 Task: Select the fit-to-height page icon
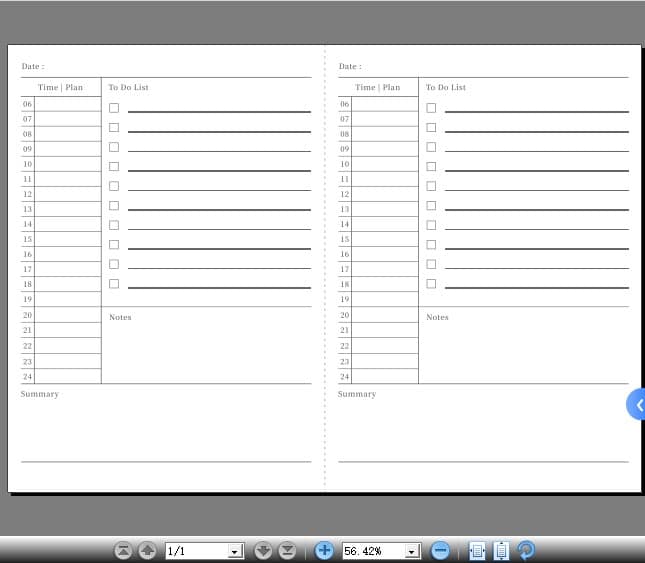pos(501,550)
